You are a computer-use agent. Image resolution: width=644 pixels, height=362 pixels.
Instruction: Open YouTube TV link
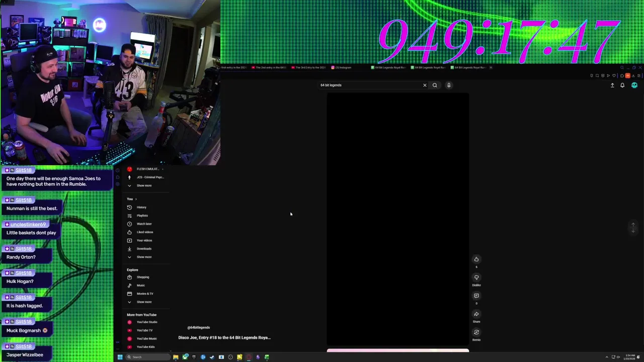[x=144, y=330]
